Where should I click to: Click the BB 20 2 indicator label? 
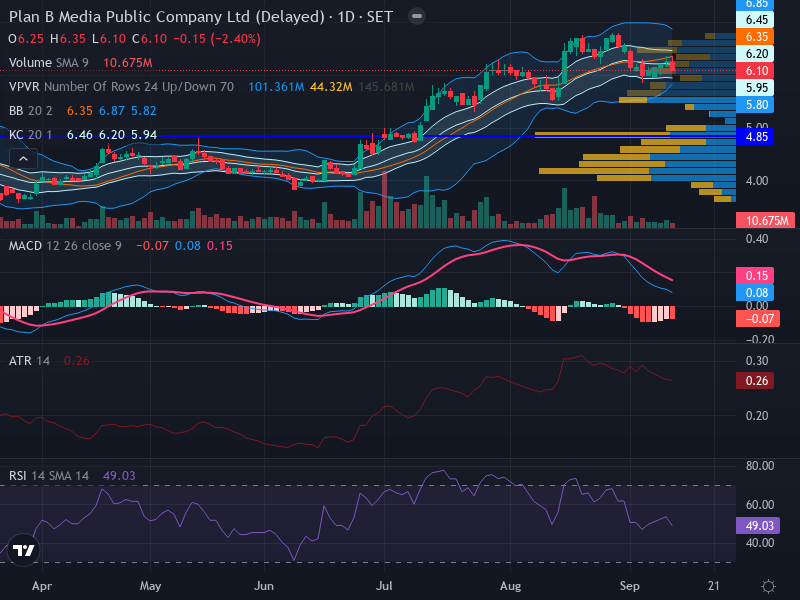pyautogui.click(x=31, y=111)
